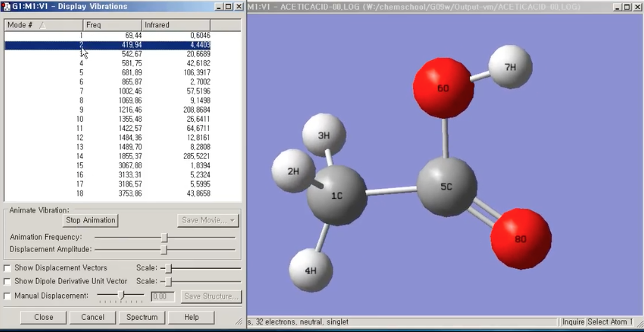This screenshot has height=332, width=644.
Task: Click the GaussView icon in title bar
Action: 6,6
